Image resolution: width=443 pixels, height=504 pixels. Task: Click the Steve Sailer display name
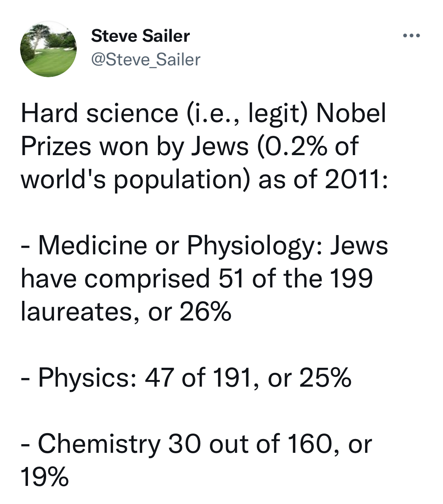click(140, 36)
